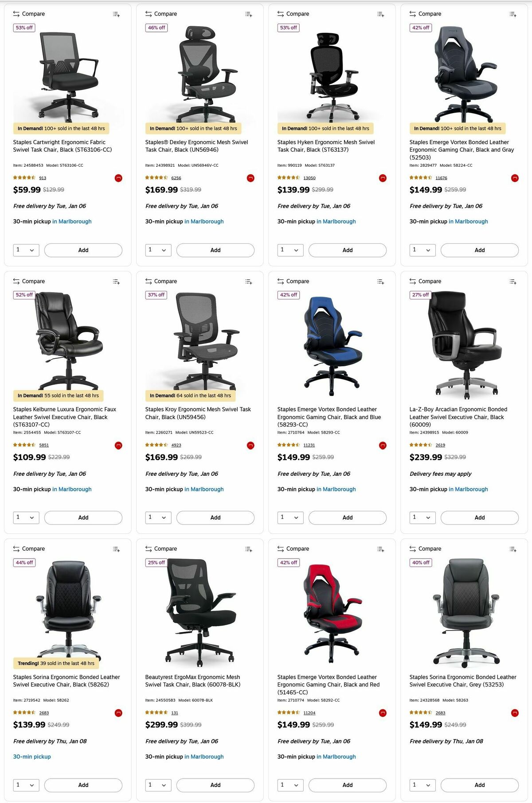Click add-to-list icon on Dexley Mesh chair
The width and height of the screenshot is (532, 803).
click(x=249, y=14)
